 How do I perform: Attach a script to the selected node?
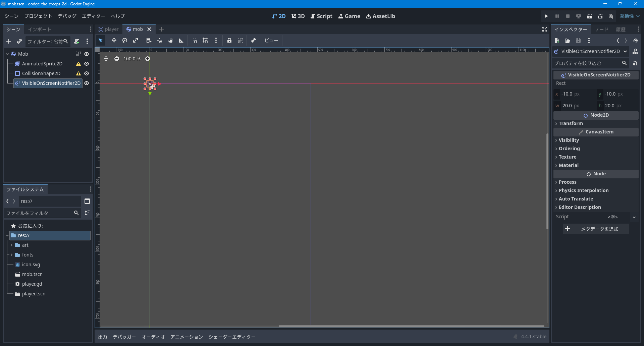pos(77,41)
